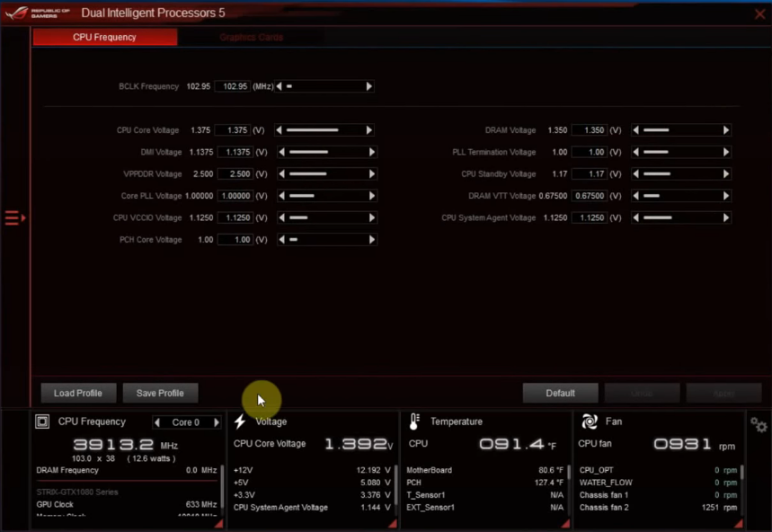Click the Core PLL Voltage input field
Screen dimensions: 772x532
click(235, 196)
